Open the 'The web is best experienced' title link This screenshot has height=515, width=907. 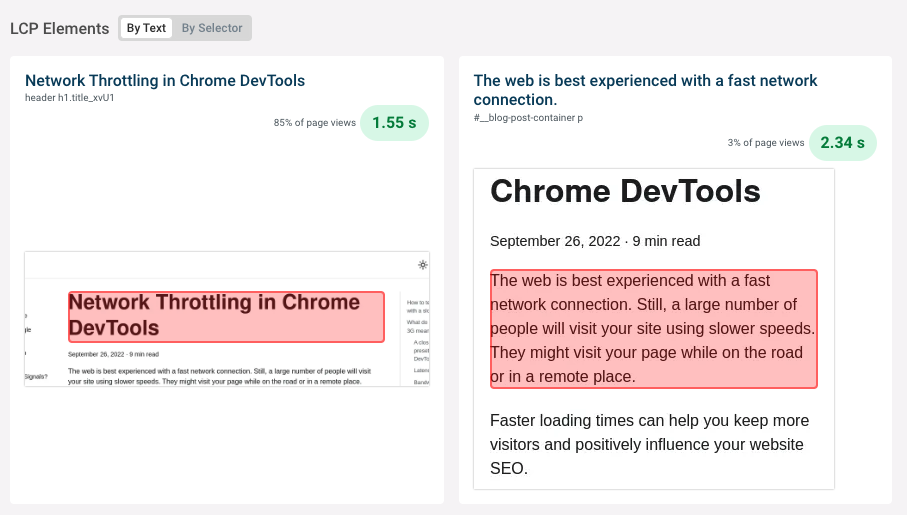point(645,90)
